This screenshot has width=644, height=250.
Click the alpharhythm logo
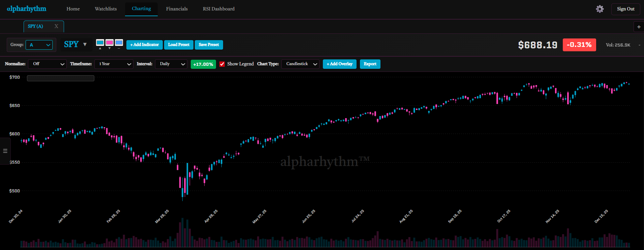tap(27, 9)
